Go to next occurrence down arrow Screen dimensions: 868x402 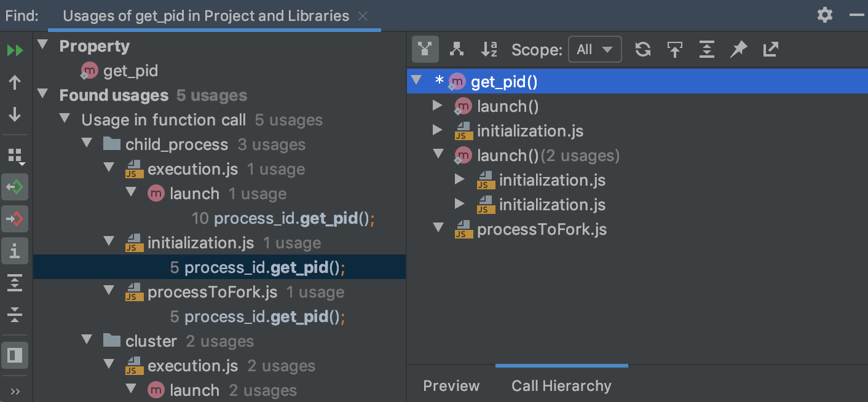pyautogui.click(x=15, y=115)
